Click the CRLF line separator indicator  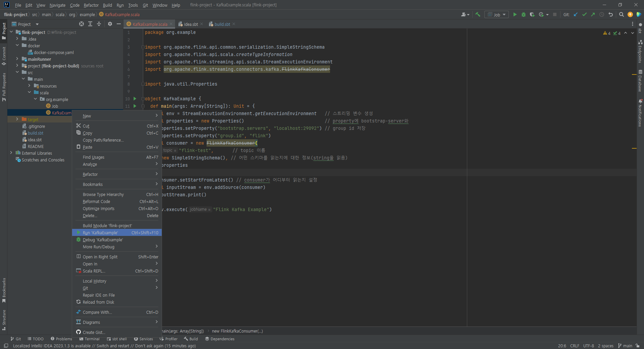[x=575, y=346]
